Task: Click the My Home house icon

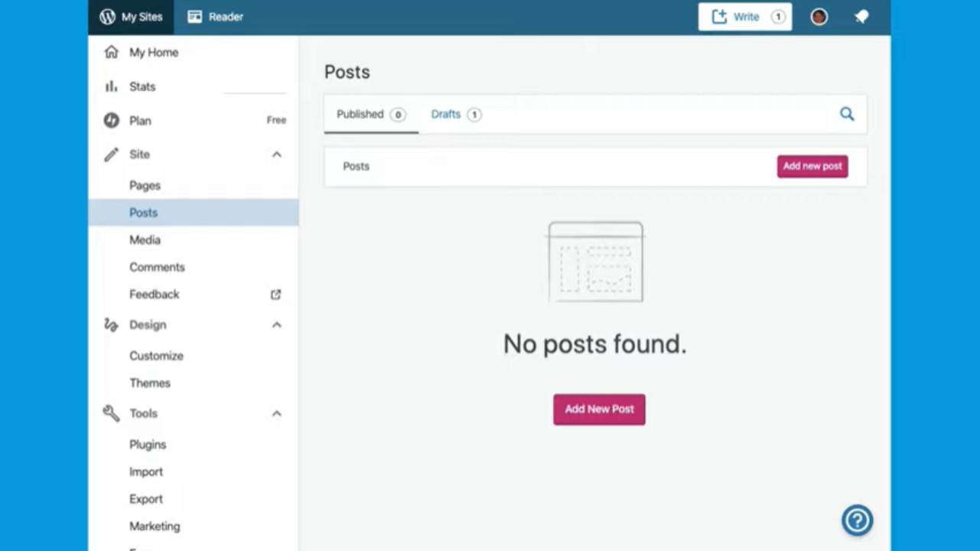Action: point(112,52)
